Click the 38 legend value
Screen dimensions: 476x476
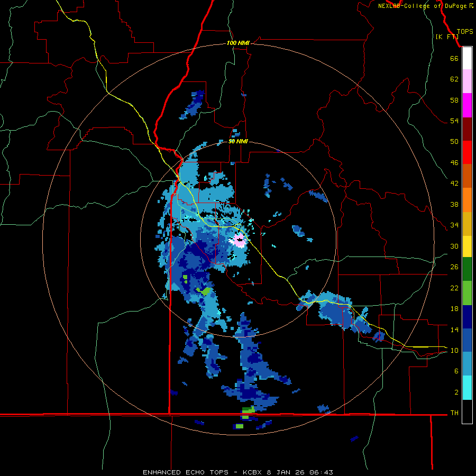(x=454, y=204)
